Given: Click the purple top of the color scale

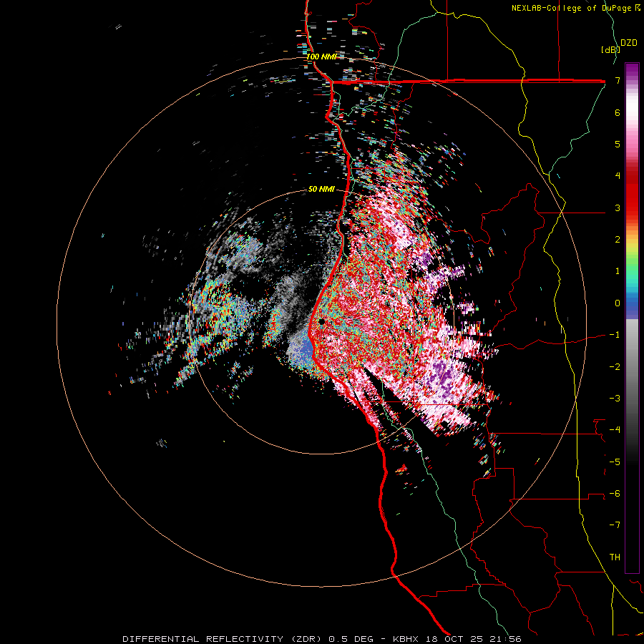Looking at the screenshot, I should 632,70.
